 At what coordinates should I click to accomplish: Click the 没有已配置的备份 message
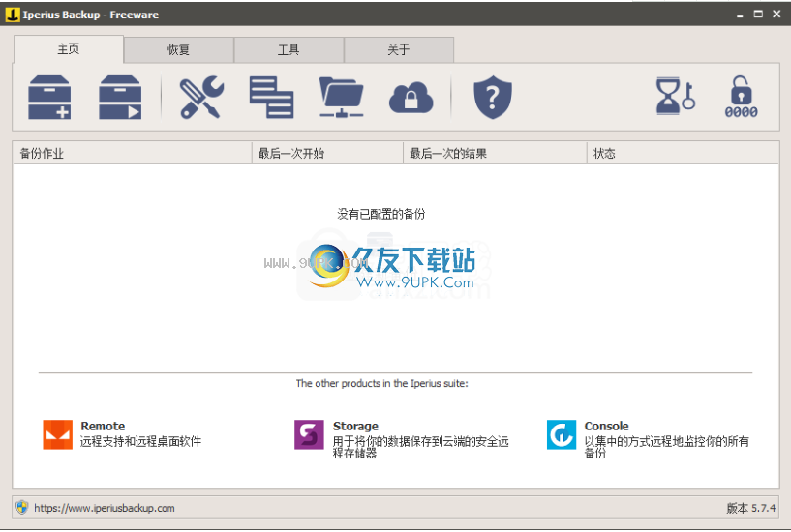click(x=380, y=214)
